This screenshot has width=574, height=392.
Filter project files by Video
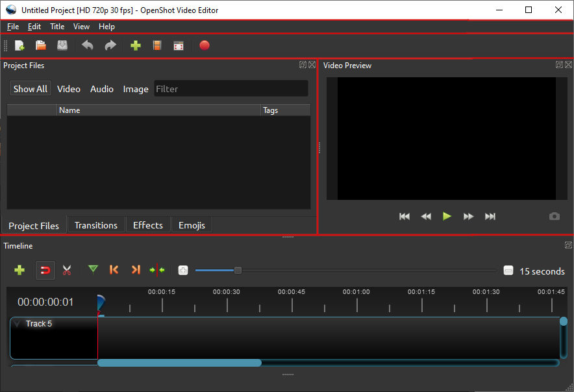pos(69,88)
